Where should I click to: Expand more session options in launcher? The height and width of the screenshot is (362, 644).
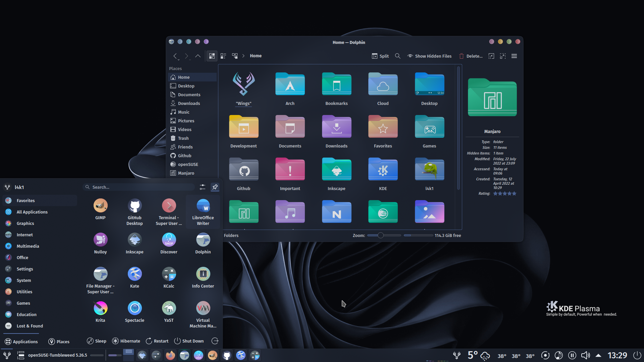click(215, 341)
